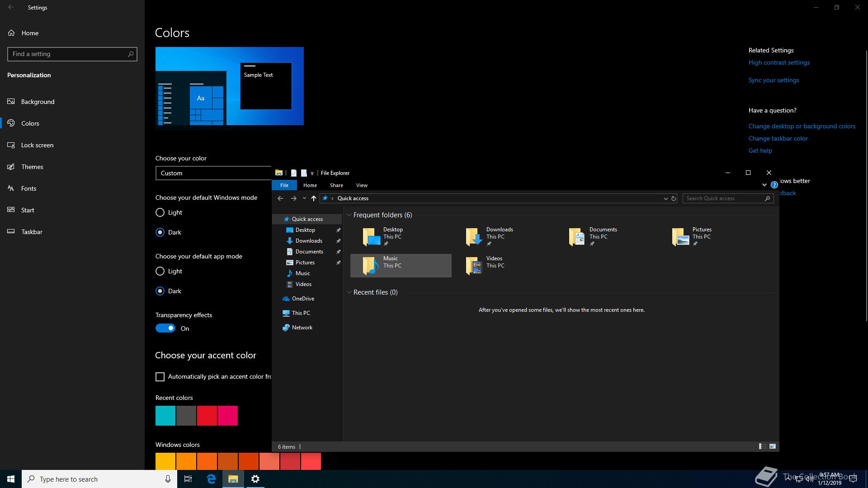
Task: Expand the File Explorer ribbon chevron
Action: click(x=764, y=185)
